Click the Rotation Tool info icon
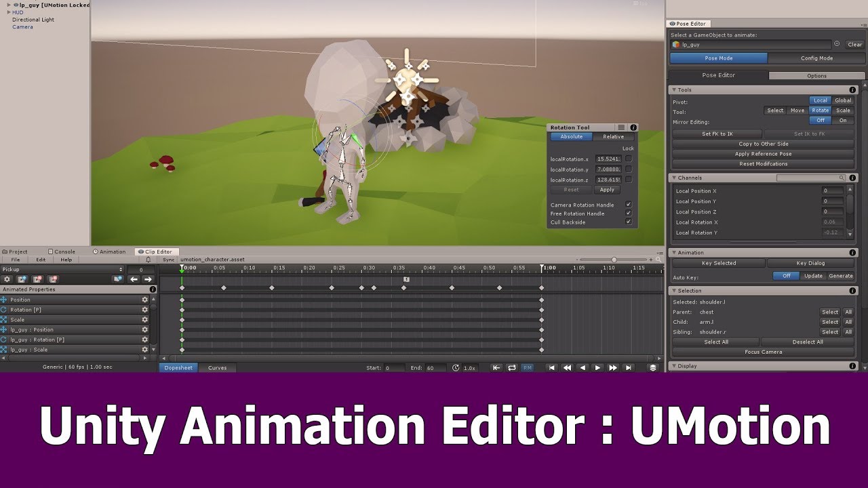 [633, 127]
